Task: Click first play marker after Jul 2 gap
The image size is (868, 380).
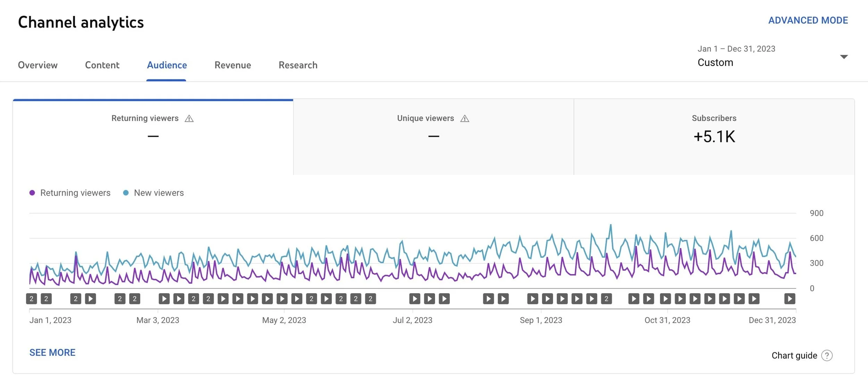Action: click(x=415, y=299)
